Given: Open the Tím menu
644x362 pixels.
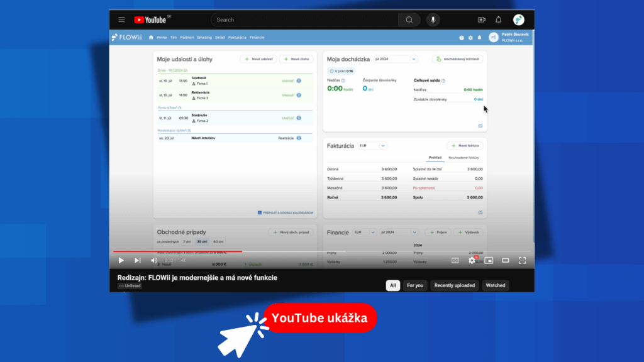Looking at the screenshot, I should 174,38.
